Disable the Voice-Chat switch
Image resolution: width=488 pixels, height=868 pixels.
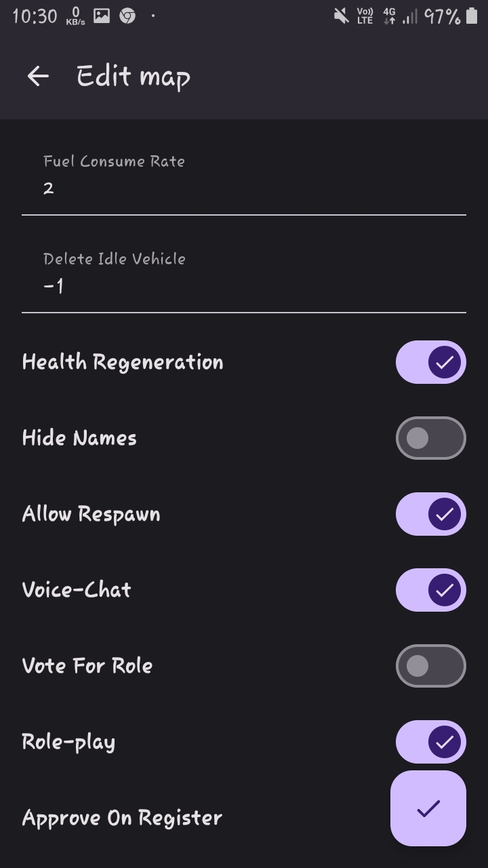click(431, 590)
